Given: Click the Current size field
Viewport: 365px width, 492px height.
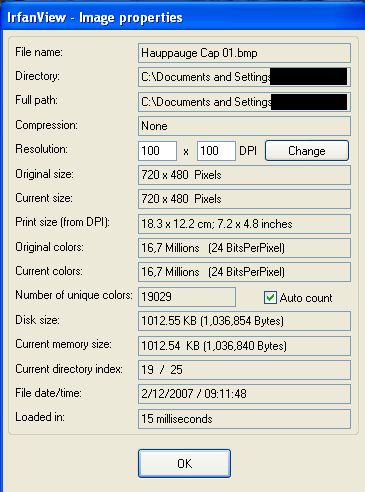Looking at the screenshot, I should click(x=244, y=199).
